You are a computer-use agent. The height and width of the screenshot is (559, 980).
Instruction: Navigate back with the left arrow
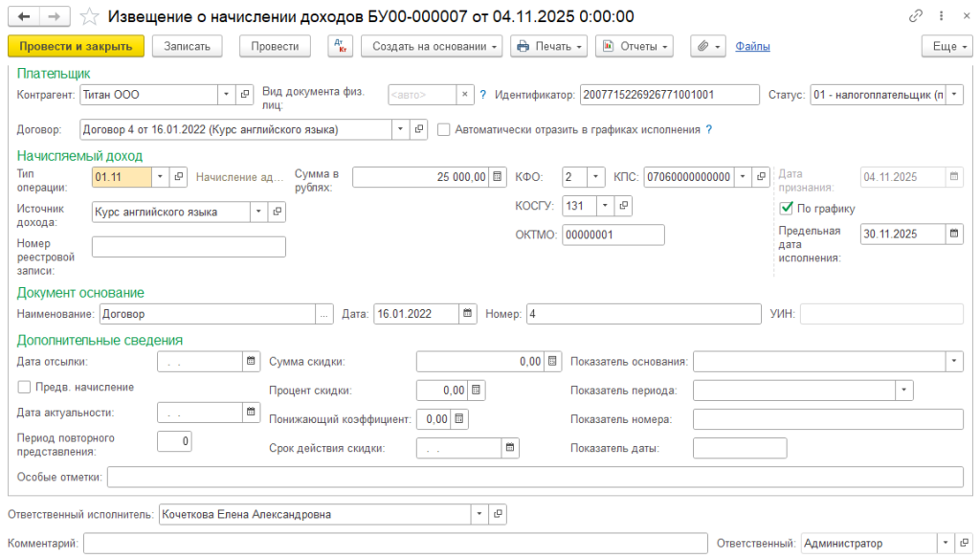tap(24, 17)
